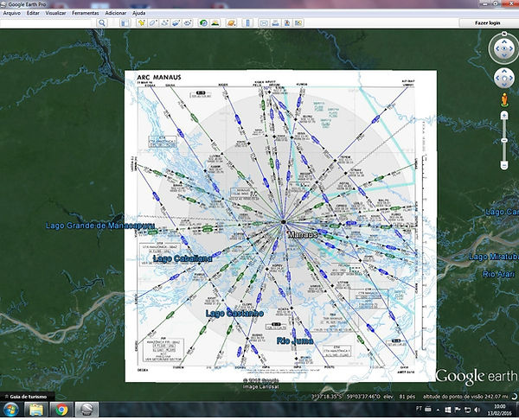Open the Visualizar menu
Screen dimensions: 519x420
point(55,13)
